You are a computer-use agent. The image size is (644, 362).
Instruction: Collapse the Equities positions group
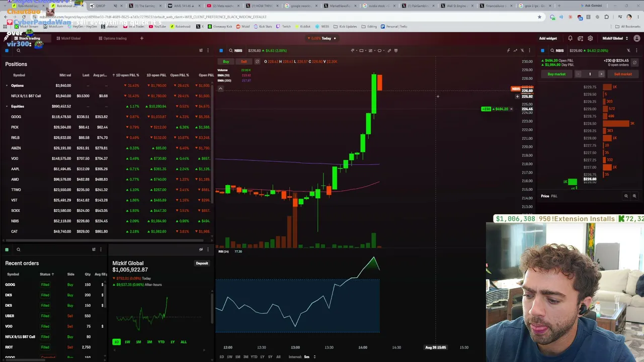(7, 107)
